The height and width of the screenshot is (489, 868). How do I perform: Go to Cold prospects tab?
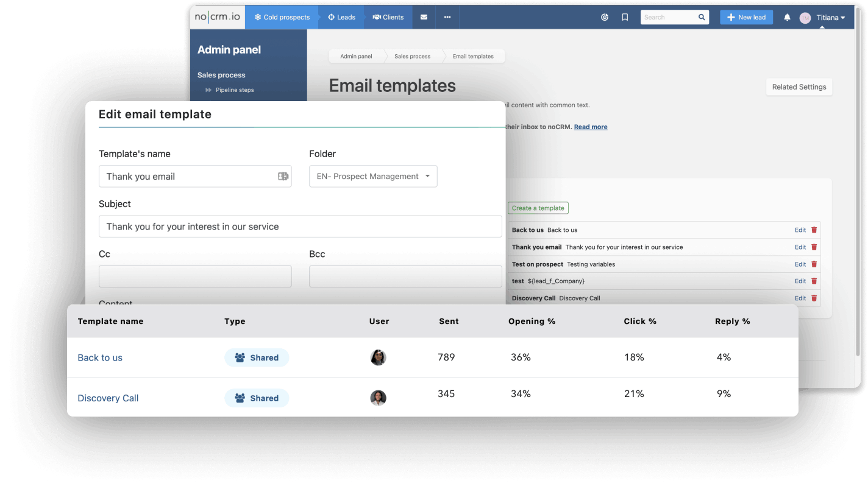pyautogui.click(x=282, y=17)
